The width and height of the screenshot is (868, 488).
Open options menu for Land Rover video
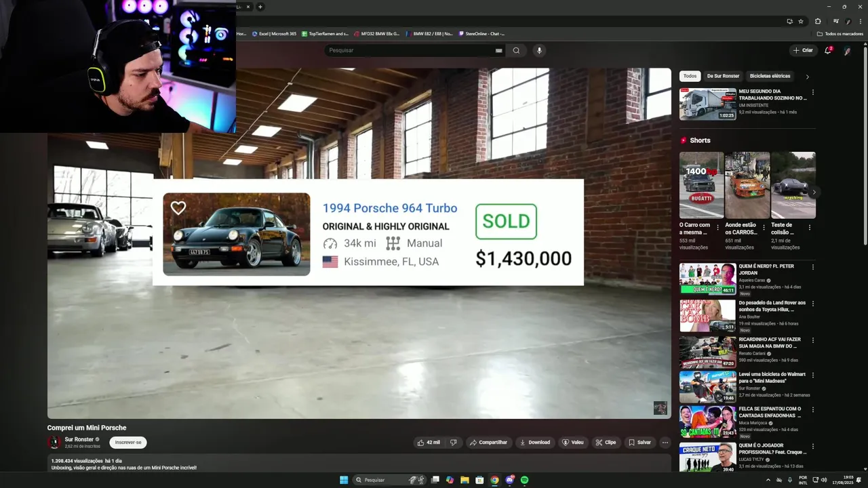click(x=812, y=304)
